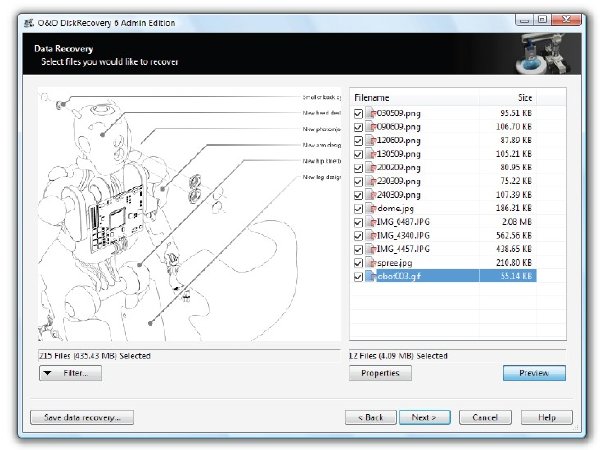This screenshot has height=450, width=600.
Task: Select the spree.jpg filename
Action: click(x=395, y=263)
